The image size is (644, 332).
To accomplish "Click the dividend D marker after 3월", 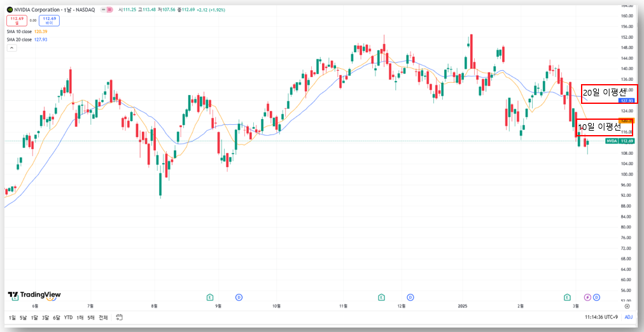I will point(596,297).
